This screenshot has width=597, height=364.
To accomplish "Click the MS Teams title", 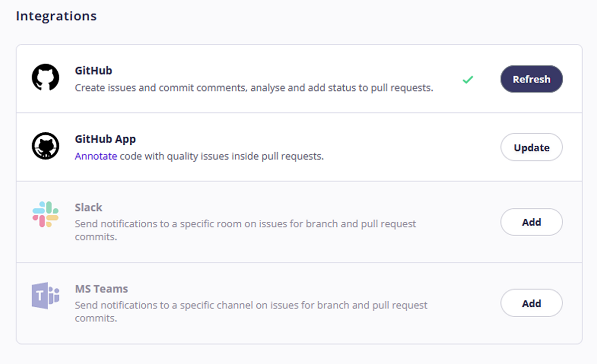I will coord(101,289).
